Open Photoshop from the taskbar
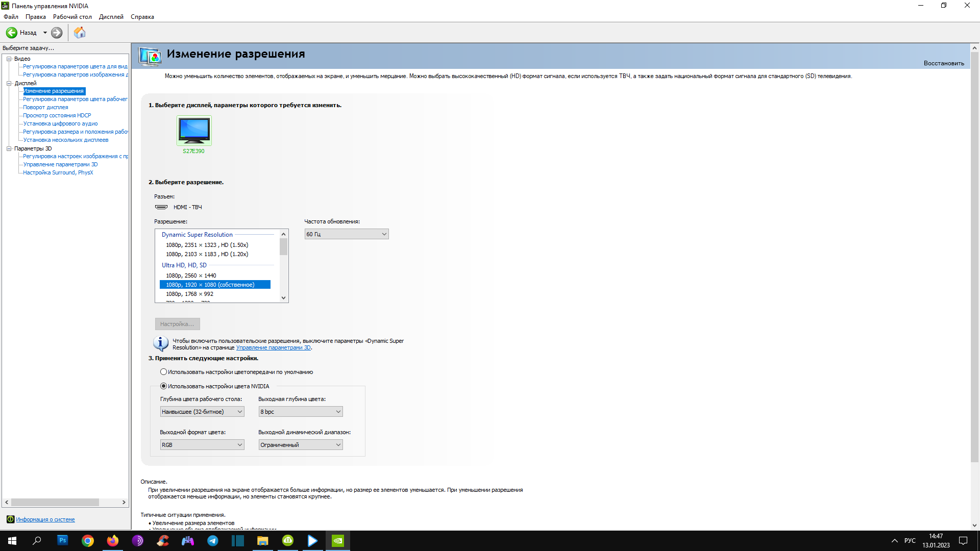The image size is (980, 551). pyautogui.click(x=63, y=540)
